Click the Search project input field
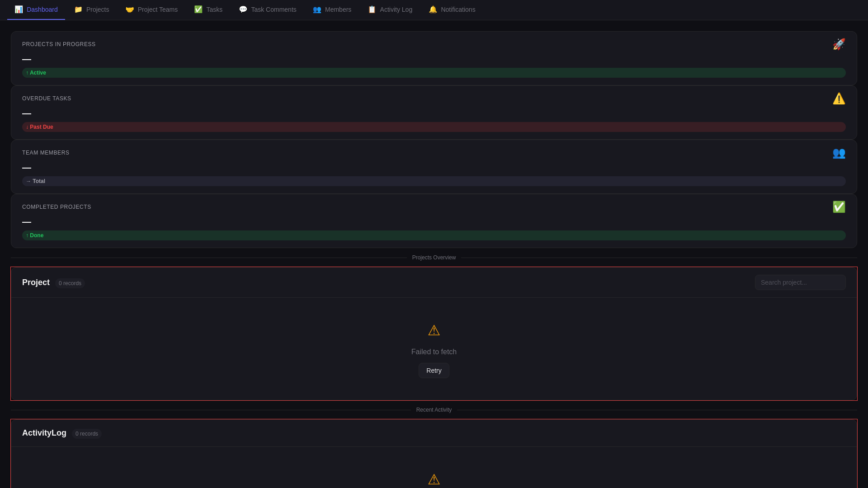Image resolution: width=868 pixels, height=488 pixels. pos(800,282)
